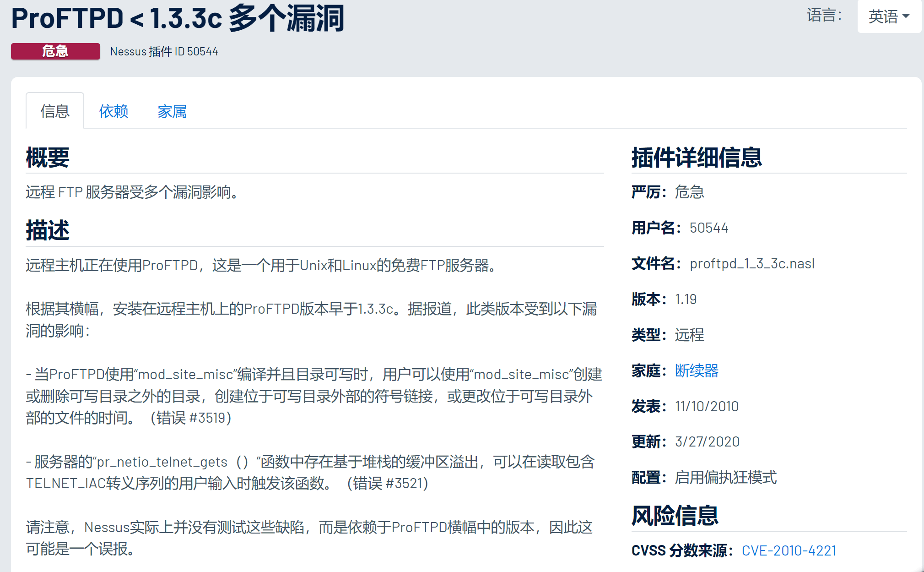
Task: Click the 风险信息 section heading
Action: click(675, 516)
